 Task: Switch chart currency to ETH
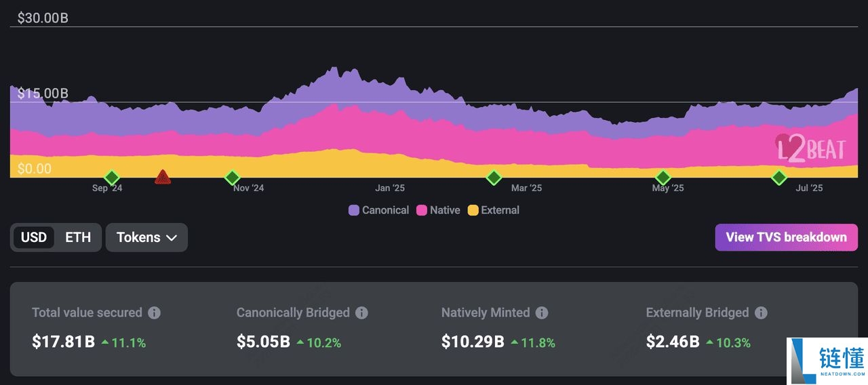click(78, 237)
